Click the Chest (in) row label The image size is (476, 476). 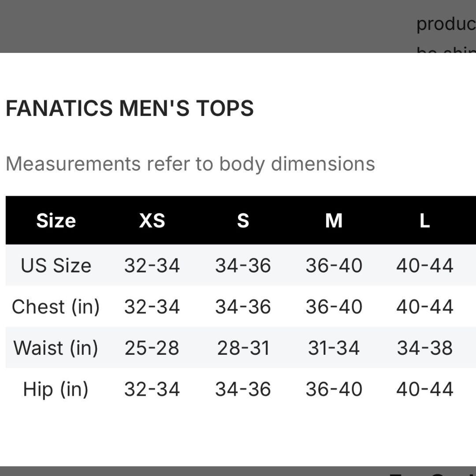point(56,307)
